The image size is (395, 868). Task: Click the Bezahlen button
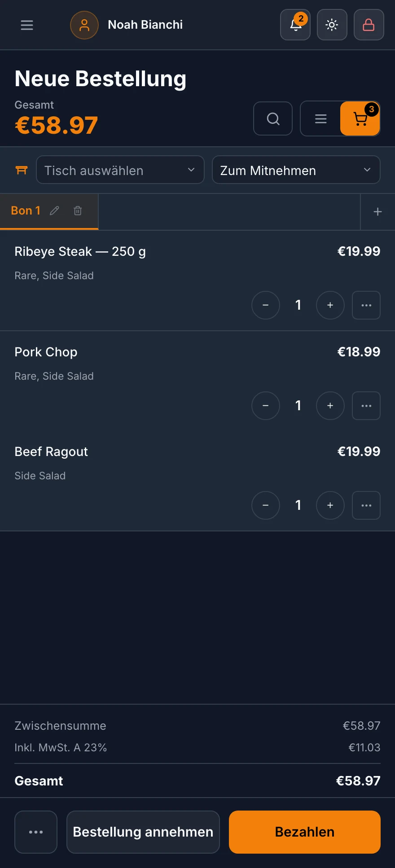[305, 832]
